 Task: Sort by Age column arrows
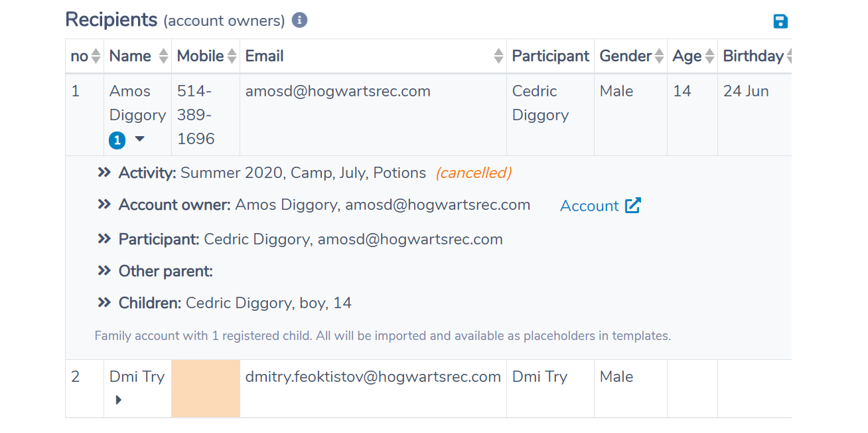710,56
